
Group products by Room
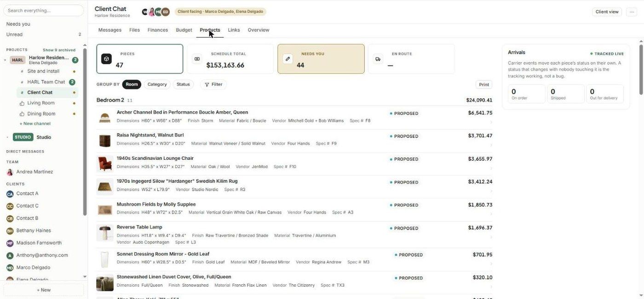[132, 85]
